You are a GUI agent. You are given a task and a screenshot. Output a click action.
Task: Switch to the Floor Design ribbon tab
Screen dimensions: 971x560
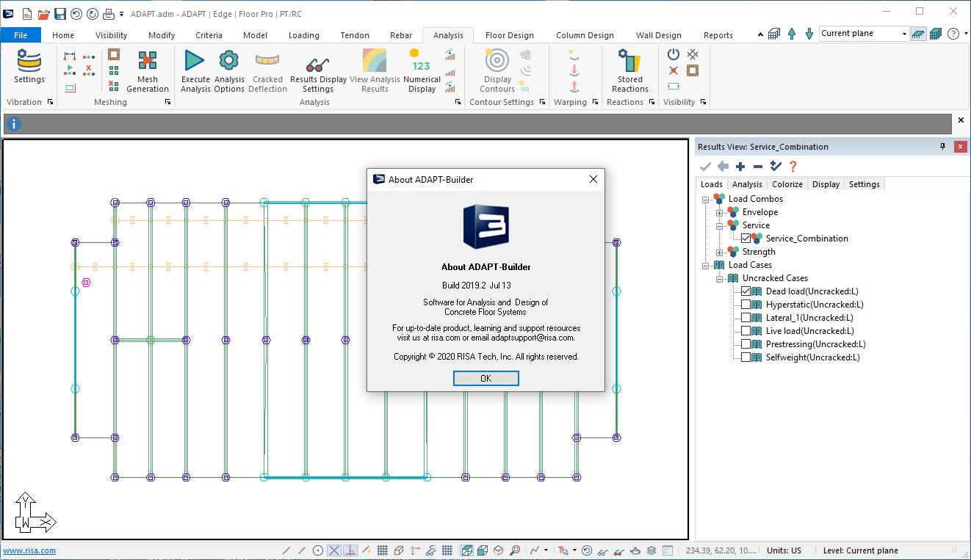click(509, 35)
